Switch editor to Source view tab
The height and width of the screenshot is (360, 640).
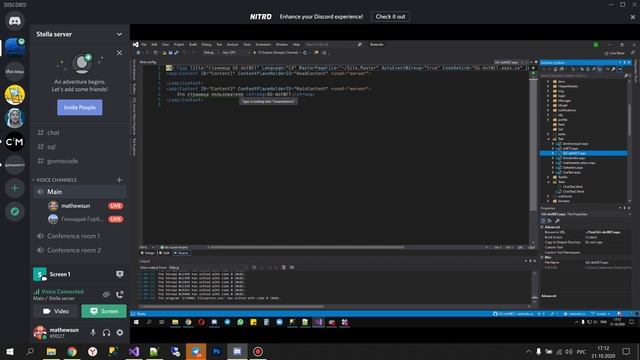(182, 253)
